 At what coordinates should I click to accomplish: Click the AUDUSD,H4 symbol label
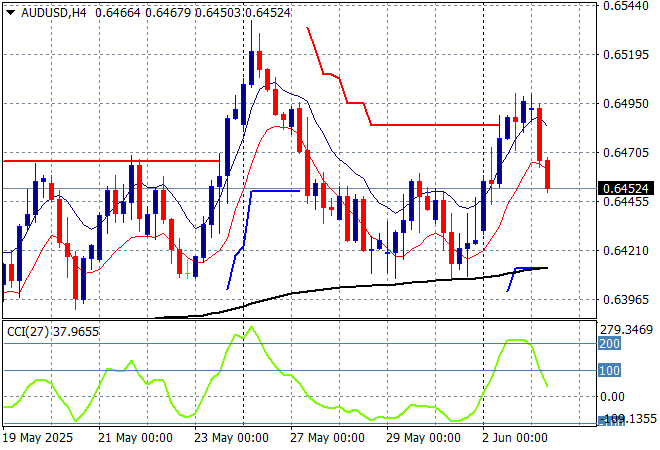53,13
